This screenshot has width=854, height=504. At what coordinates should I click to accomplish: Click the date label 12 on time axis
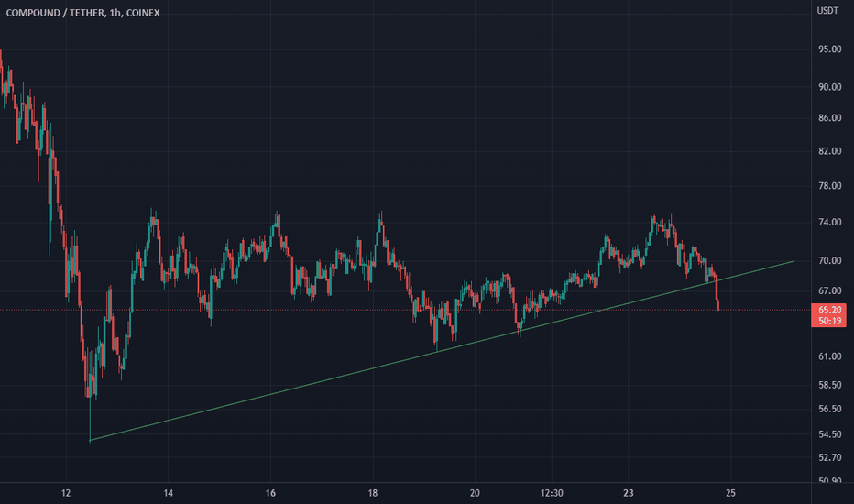coord(66,493)
